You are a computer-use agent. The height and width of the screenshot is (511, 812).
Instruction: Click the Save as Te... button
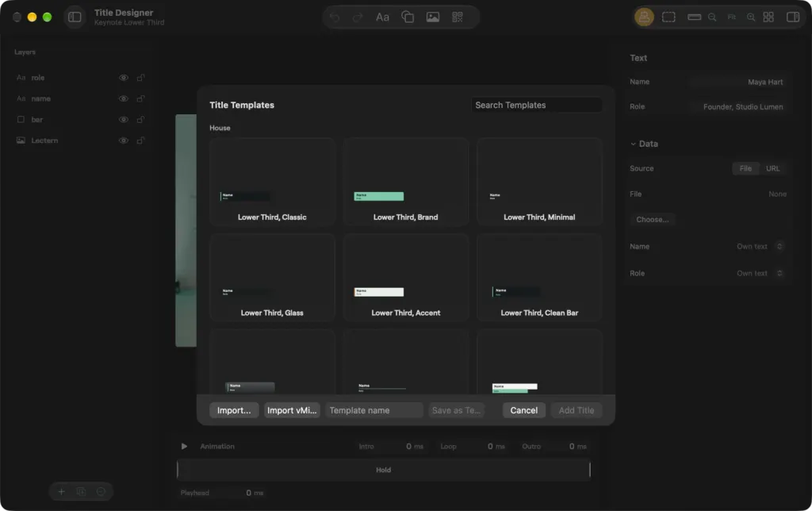click(456, 410)
